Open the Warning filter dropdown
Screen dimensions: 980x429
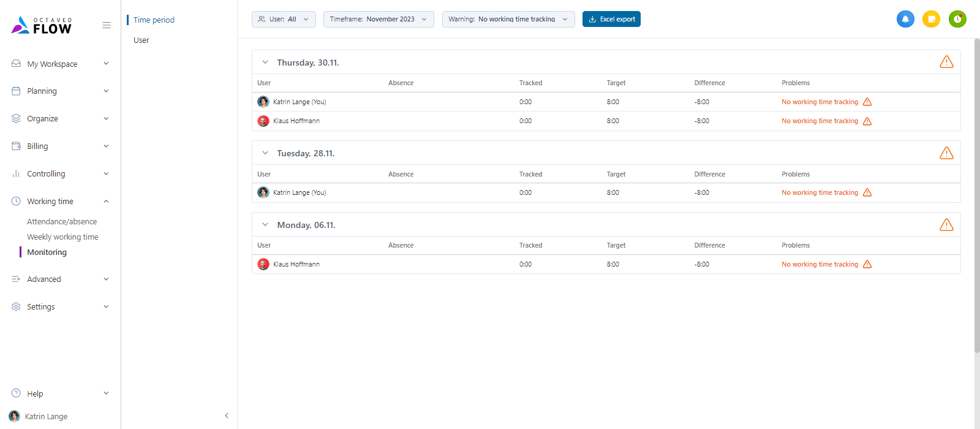[508, 19]
